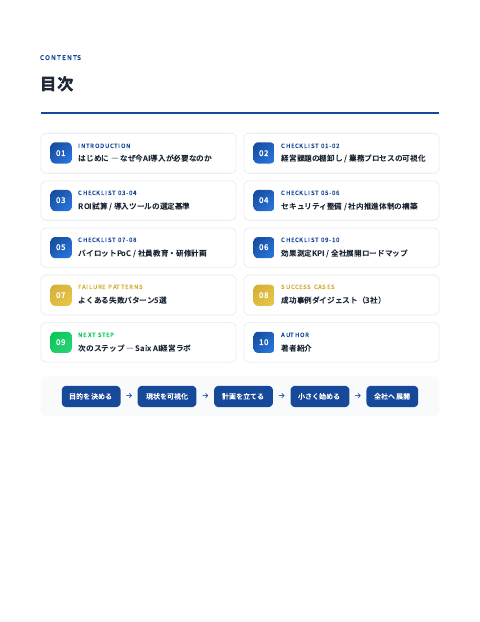Click the 目次 page title

click(x=57, y=84)
